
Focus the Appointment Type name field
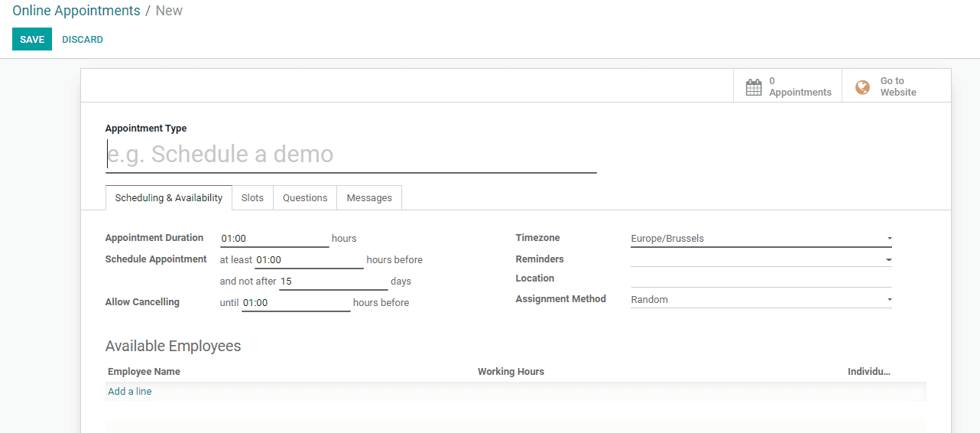(x=351, y=155)
